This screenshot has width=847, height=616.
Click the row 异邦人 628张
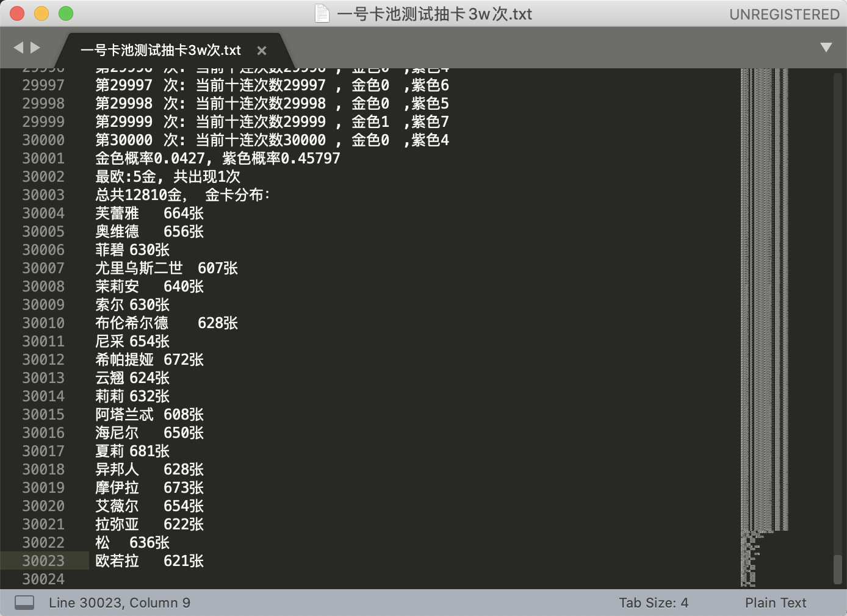tap(150, 470)
